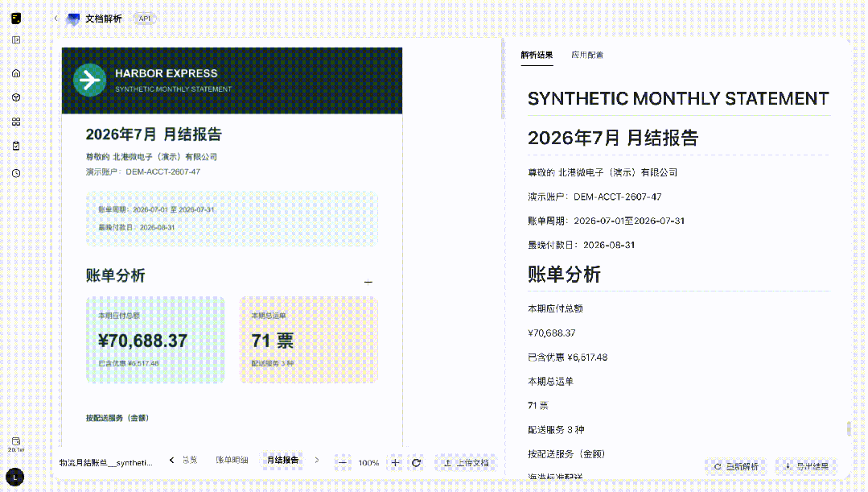868x492 pixels.
Task: Open the user avatar L
Action: pyautogui.click(x=15, y=477)
